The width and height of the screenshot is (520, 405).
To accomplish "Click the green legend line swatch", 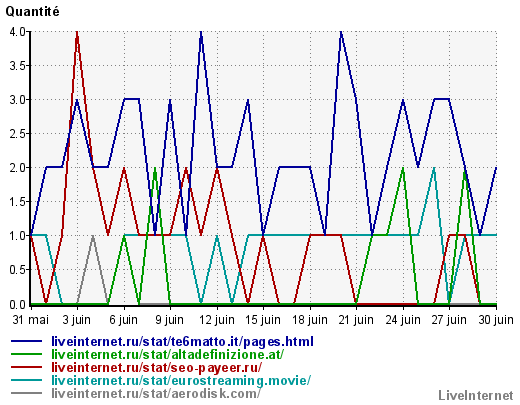I will pyautogui.click(x=27, y=354).
